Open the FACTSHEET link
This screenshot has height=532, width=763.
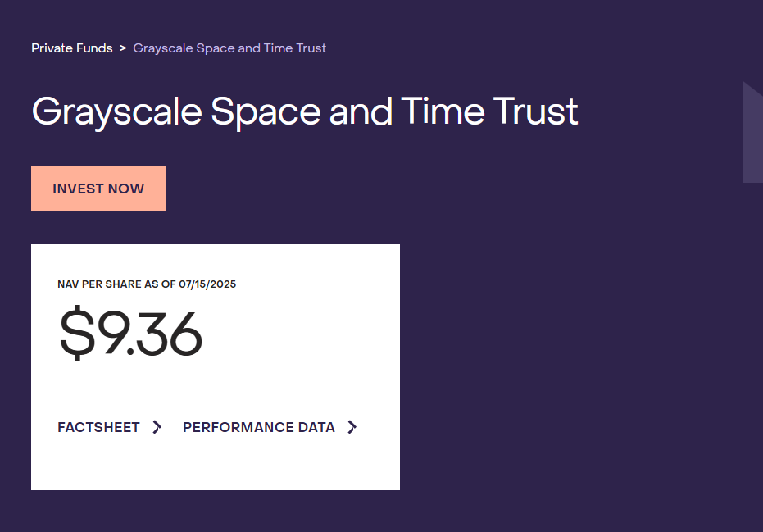click(x=98, y=427)
